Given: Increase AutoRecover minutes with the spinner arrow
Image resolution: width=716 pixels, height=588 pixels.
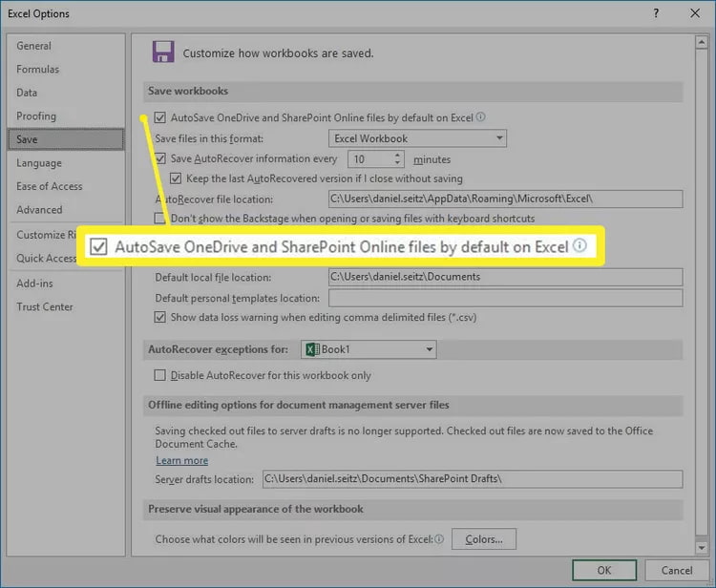Looking at the screenshot, I should coord(397,155).
